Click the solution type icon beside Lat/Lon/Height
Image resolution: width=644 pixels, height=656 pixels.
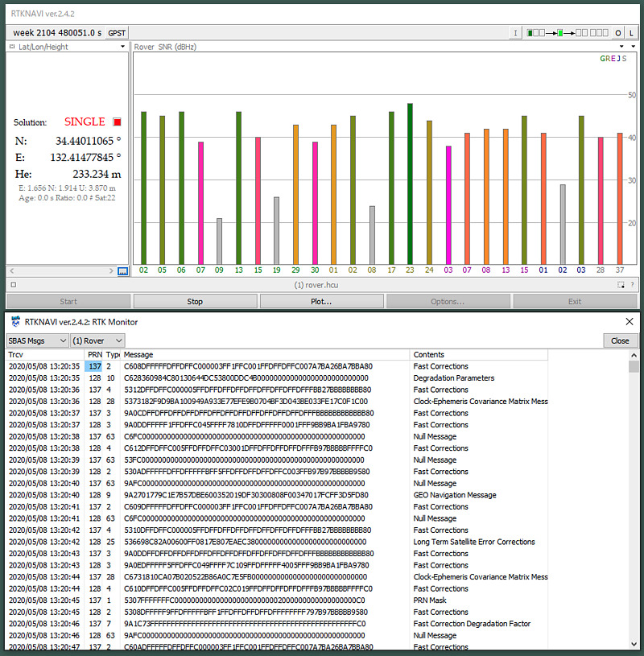pyautogui.click(x=12, y=47)
